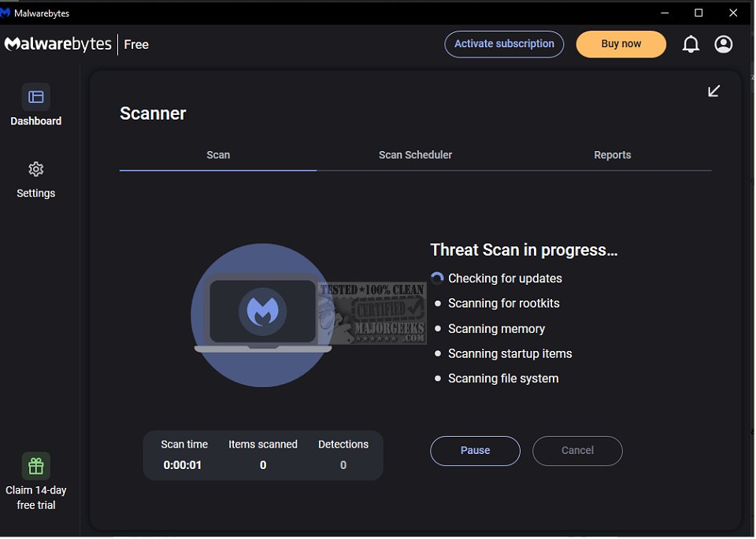Screen dimensions: 756x539
Task: Click the Dashboard label in sidebar
Action: (35, 121)
